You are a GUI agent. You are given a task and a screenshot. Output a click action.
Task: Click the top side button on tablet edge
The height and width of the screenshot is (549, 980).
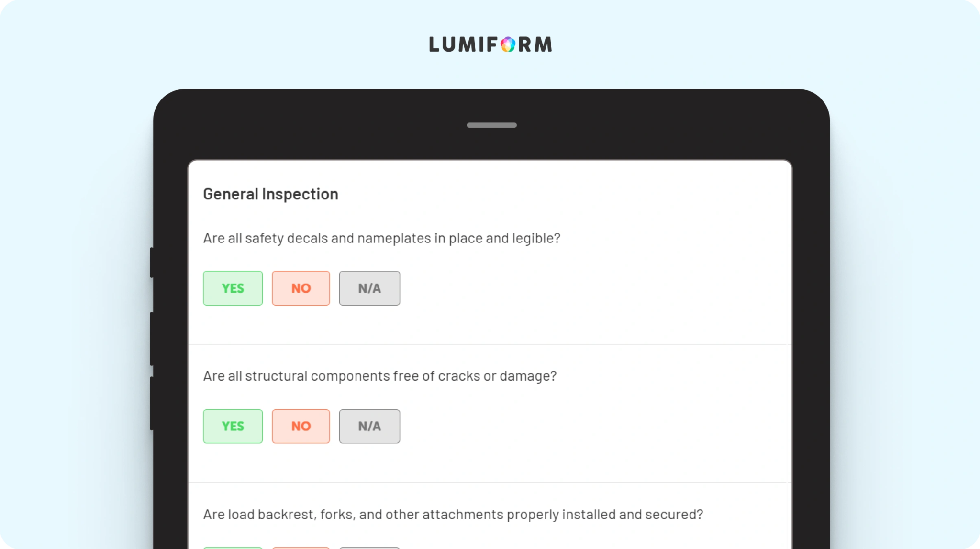point(152,263)
